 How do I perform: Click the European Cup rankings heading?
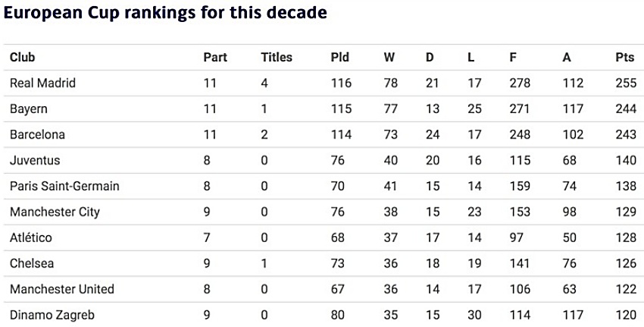165,12
